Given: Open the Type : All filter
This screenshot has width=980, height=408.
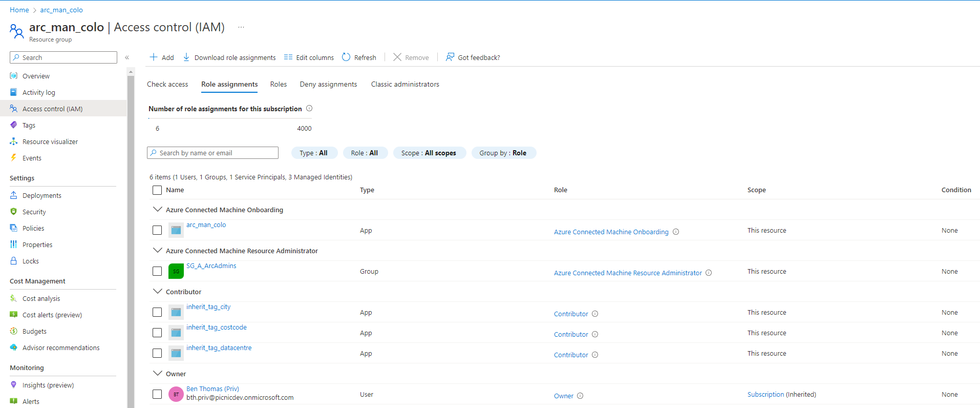Looking at the screenshot, I should [314, 153].
